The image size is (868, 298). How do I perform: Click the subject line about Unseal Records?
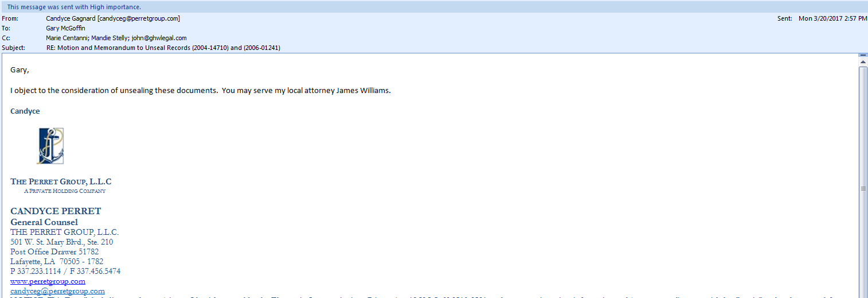pos(163,48)
